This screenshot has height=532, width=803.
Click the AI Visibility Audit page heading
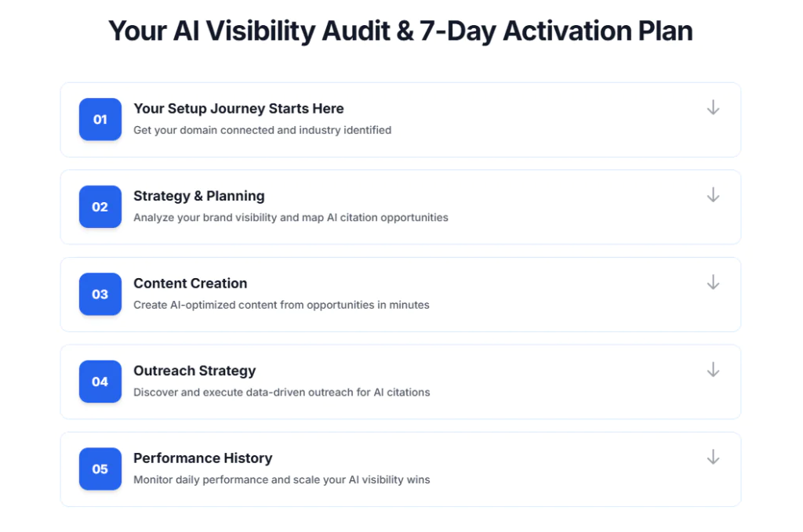click(x=401, y=31)
